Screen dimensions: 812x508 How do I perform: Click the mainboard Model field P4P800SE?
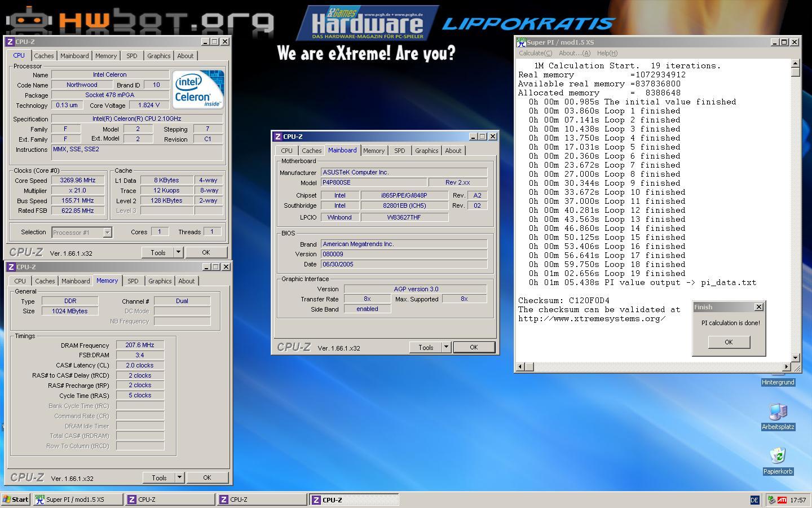click(373, 182)
